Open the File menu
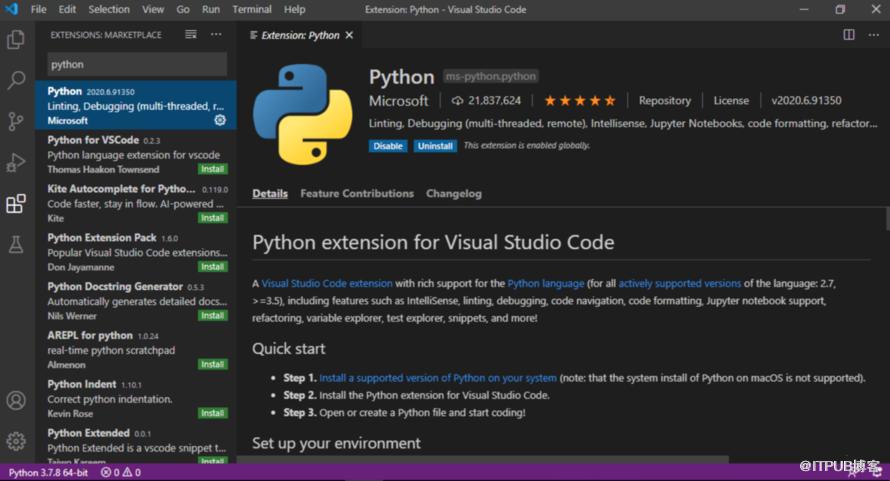This screenshot has width=890, height=481. pyautogui.click(x=39, y=10)
